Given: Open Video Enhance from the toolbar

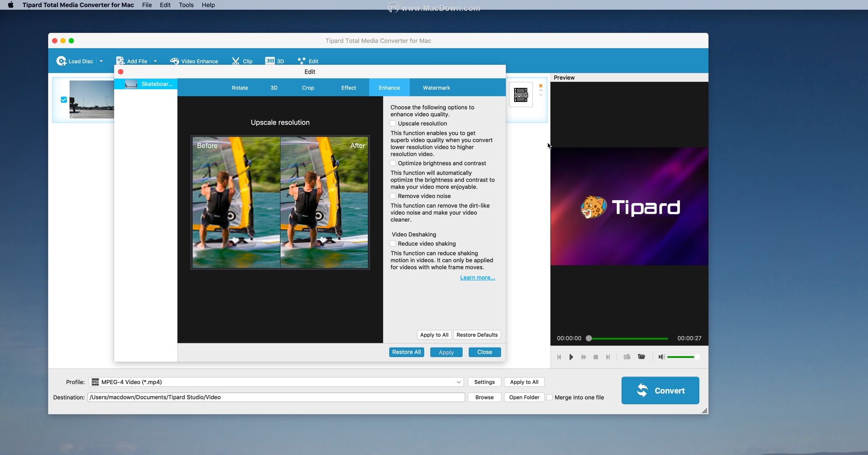Looking at the screenshot, I should [x=175, y=61].
